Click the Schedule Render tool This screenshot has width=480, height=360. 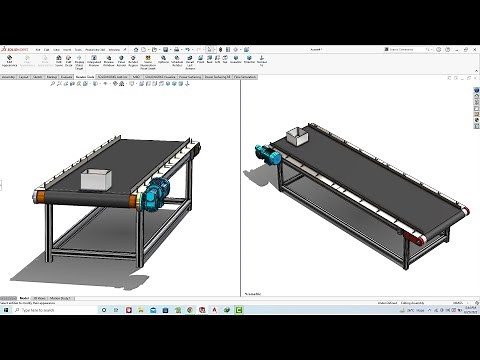[x=177, y=61]
